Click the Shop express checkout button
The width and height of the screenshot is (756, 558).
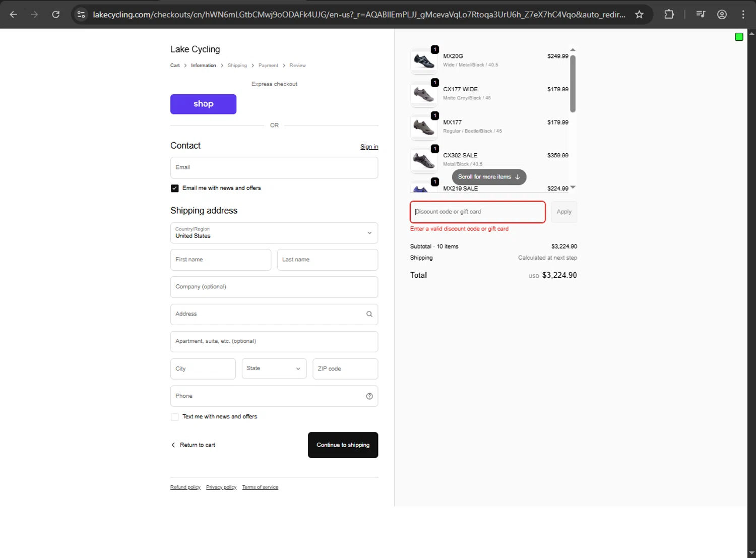[203, 104]
